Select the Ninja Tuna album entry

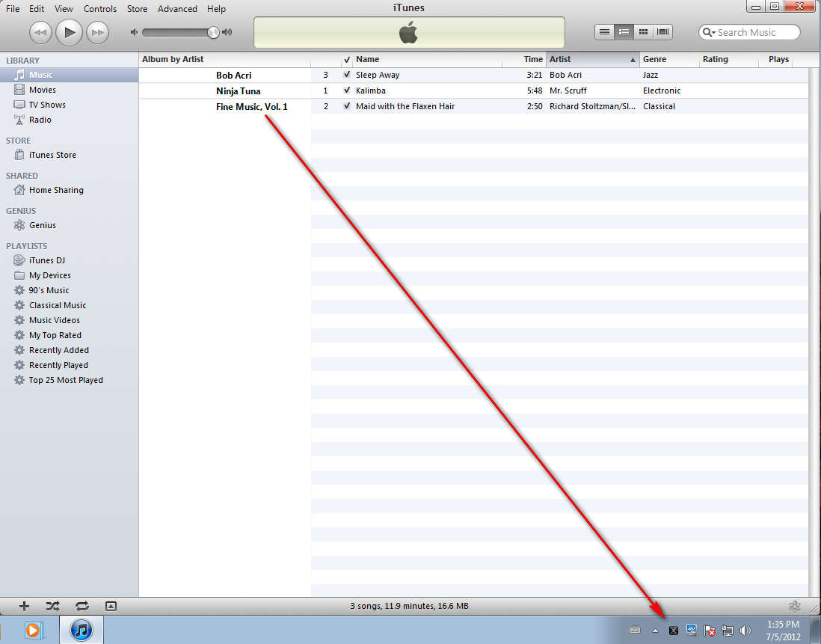[239, 91]
